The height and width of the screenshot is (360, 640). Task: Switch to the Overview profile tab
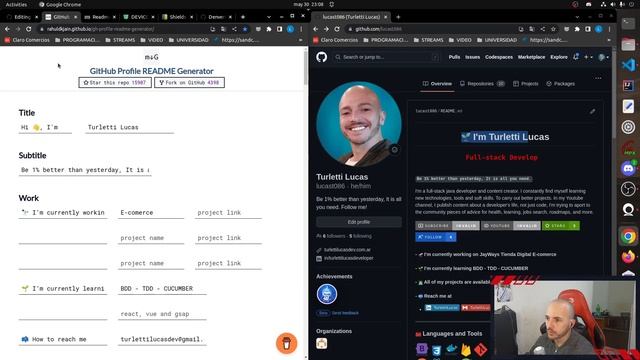pyautogui.click(x=437, y=84)
